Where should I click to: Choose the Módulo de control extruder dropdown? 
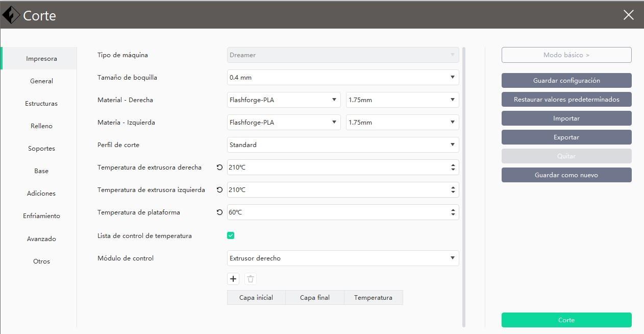[342, 258]
